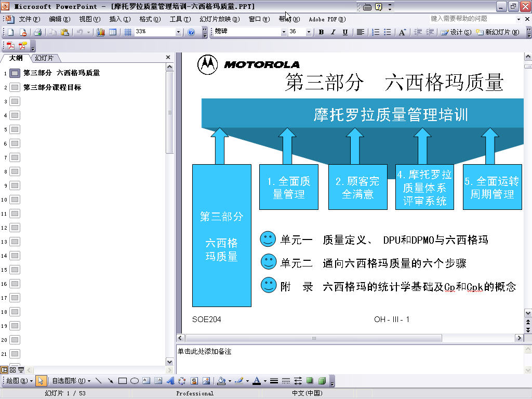Open the Slide Show menu
Image resolution: width=532 pixels, height=399 pixels.
point(220,19)
